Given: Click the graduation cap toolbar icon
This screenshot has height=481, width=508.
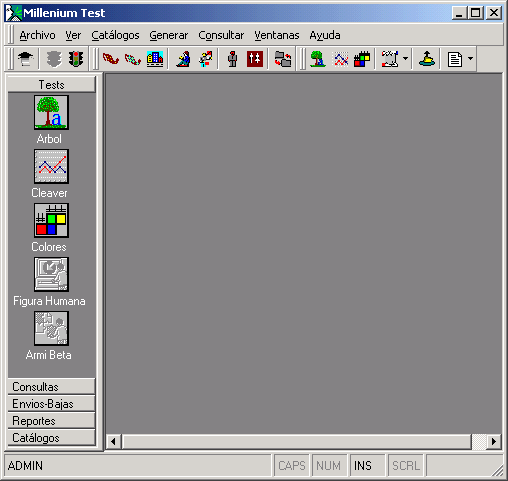Looking at the screenshot, I should [x=25, y=59].
